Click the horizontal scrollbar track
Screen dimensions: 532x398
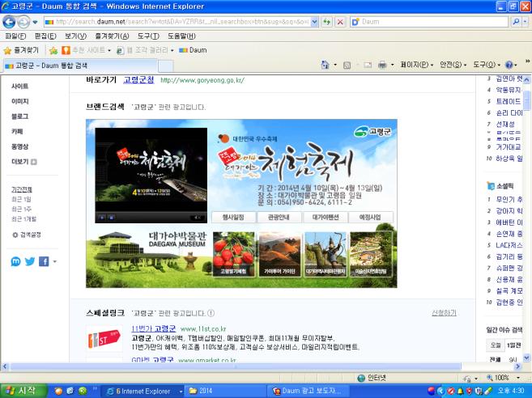tap(260, 366)
